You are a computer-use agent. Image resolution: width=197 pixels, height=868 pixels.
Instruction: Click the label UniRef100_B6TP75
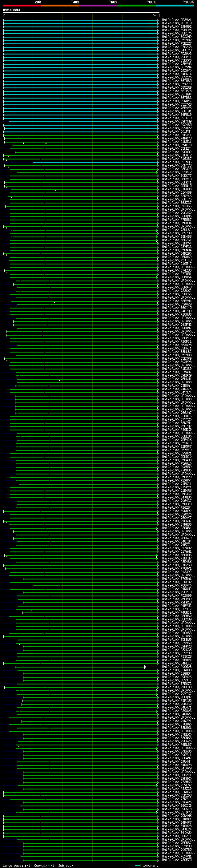coord(177,91)
